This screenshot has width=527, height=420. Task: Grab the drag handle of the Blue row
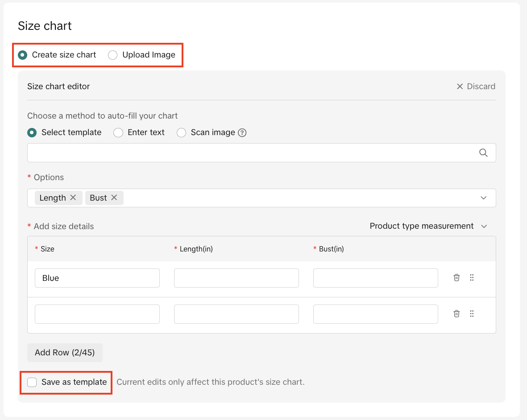(x=472, y=278)
